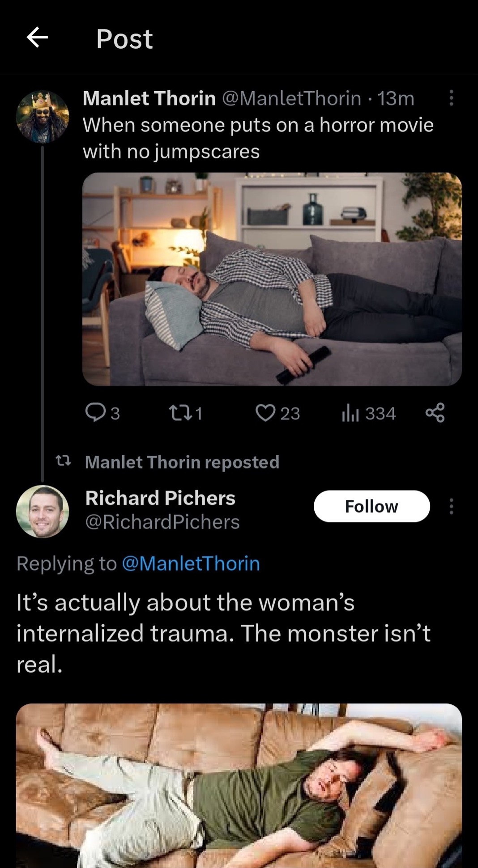Open image of man sleeping on gray couch
This screenshot has width=478, height=868.
coord(272,279)
